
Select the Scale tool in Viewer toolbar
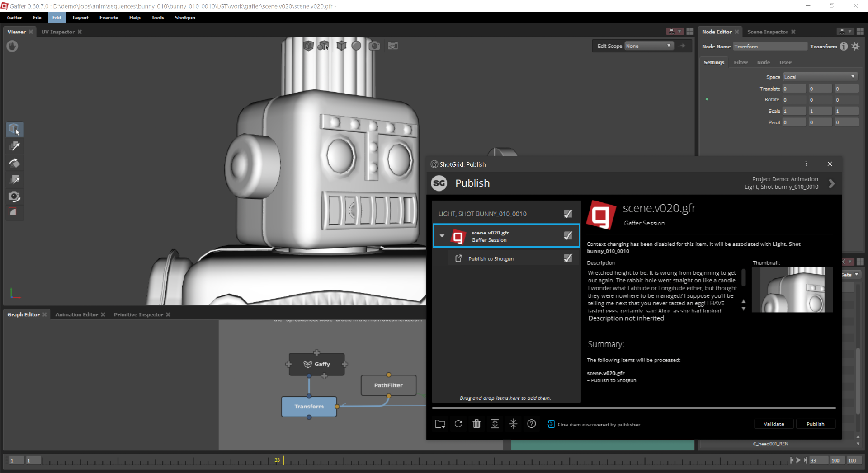pyautogui.click(x=14, y=180)
